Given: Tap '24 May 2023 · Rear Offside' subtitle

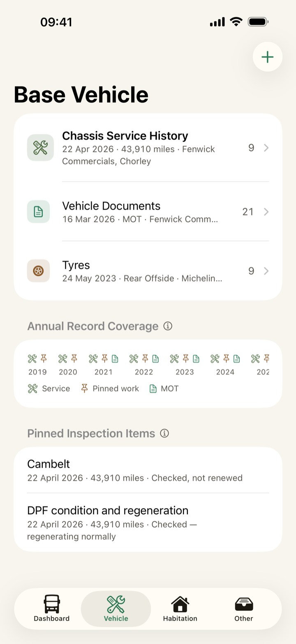Looking at the screenshot, I should pos(118,278).
